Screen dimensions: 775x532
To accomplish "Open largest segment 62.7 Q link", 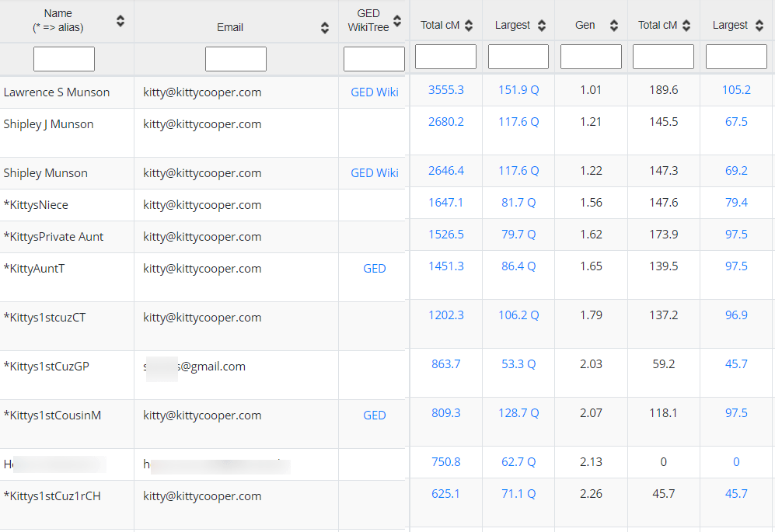I will 518,462.
